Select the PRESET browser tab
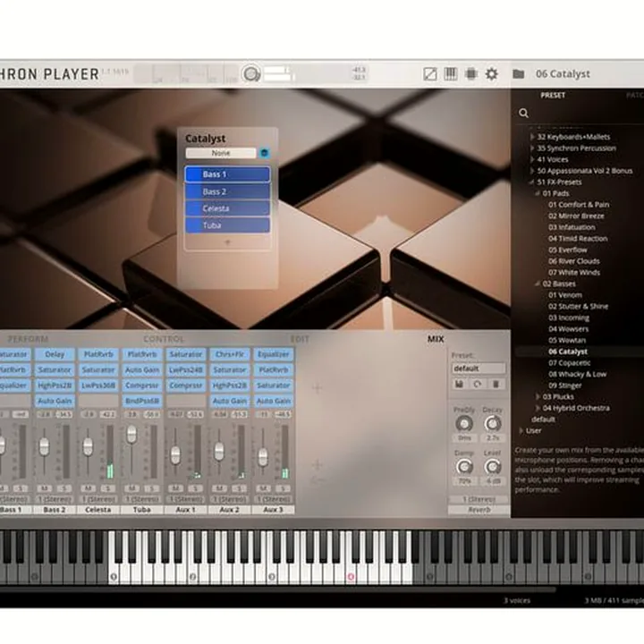The image size is (644, 644). tap(553, 96)
